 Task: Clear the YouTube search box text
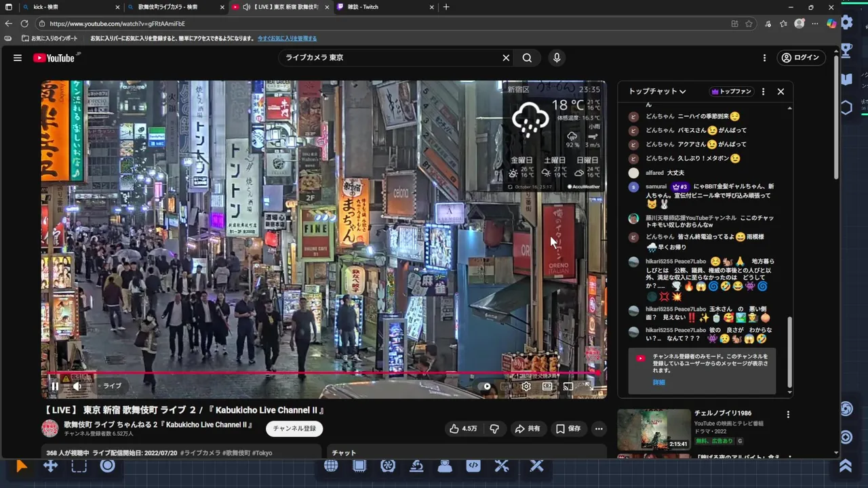pos(505,58)
